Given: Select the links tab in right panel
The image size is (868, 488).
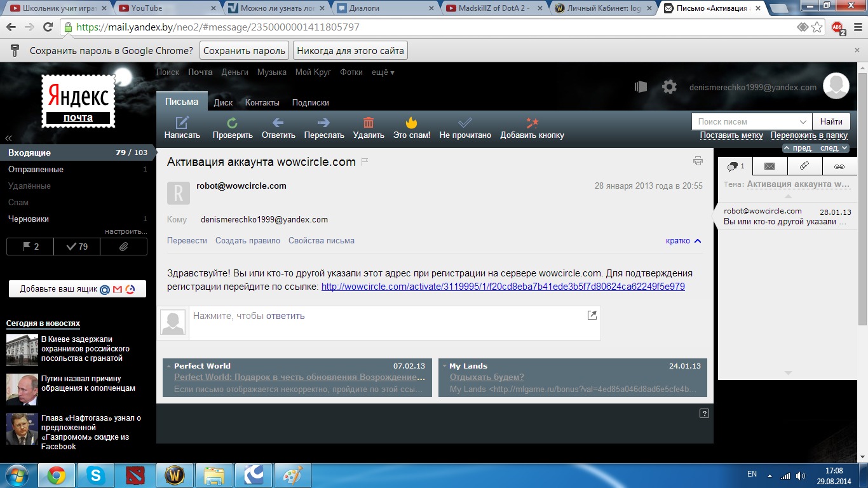Looking at the screenshot, I should click(839, 166).
